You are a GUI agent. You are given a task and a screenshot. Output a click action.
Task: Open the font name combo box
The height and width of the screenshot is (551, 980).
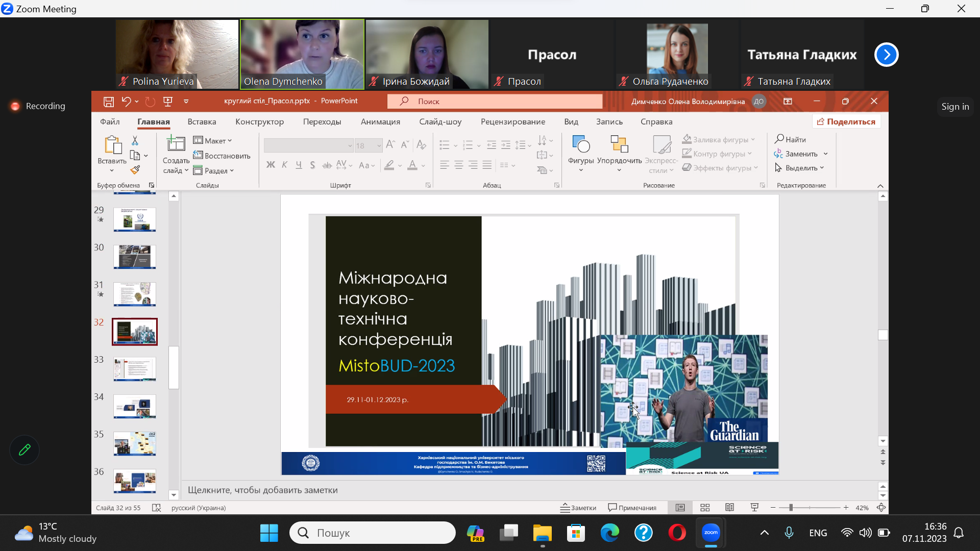point(308,146)
